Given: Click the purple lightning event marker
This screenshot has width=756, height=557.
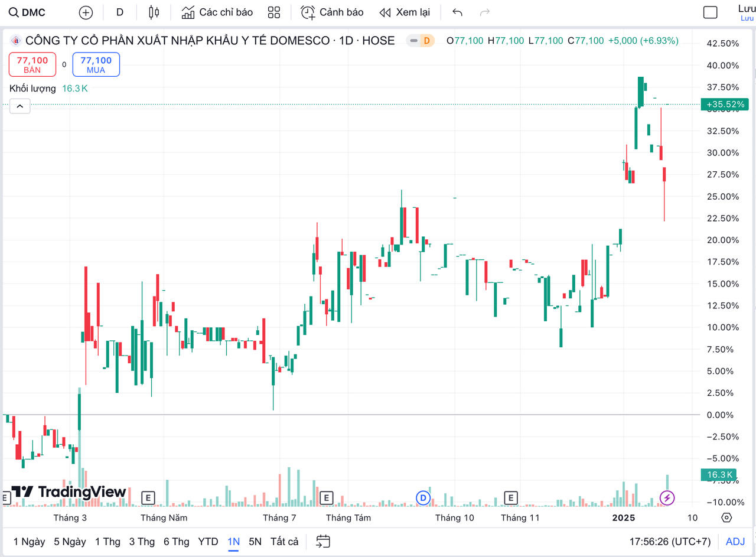Looking at the screenshot, I should [667, 498].
